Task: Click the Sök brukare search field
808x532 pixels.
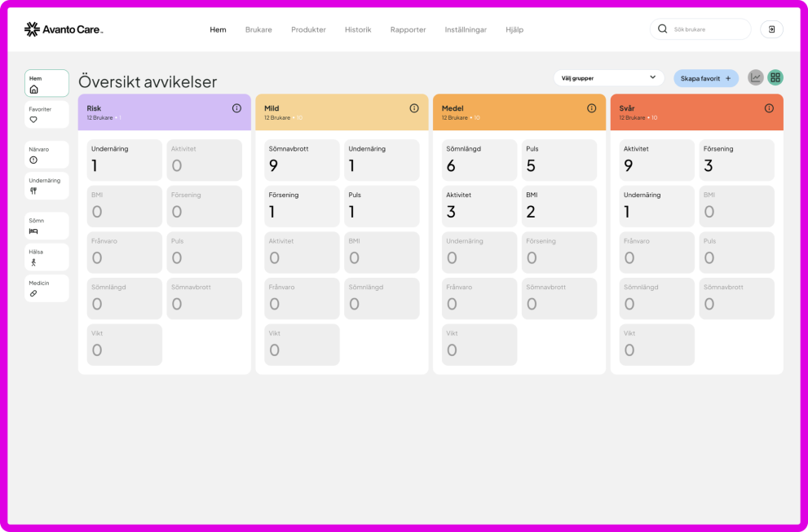Action: [x=700, y=29]
